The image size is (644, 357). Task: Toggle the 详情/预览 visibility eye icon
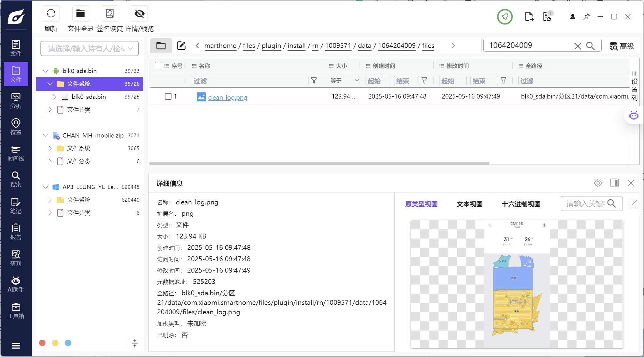tap(139, 14)
